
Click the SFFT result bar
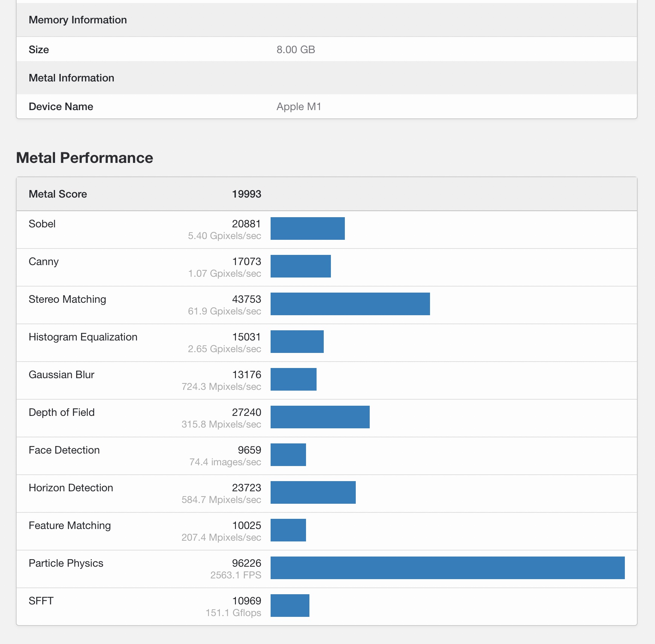(290, 606)
